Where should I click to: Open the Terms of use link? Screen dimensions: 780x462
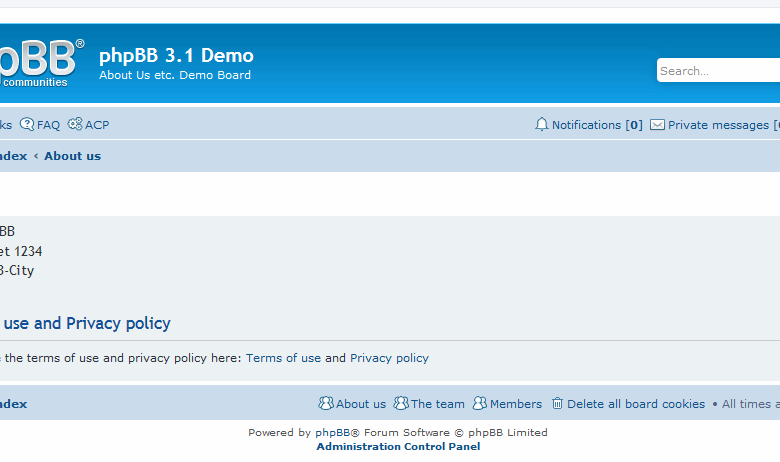coord(283,358)
